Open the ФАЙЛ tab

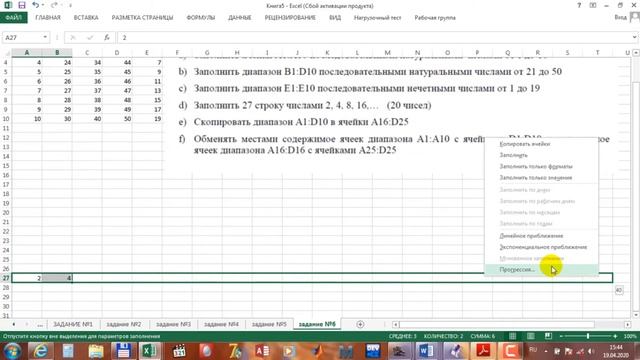click(13, 18)
